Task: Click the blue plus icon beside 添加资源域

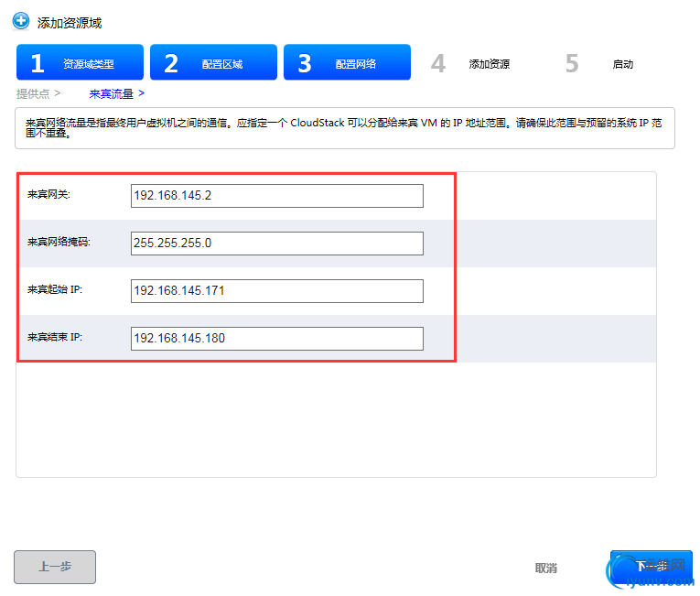Action: [21, 21]
